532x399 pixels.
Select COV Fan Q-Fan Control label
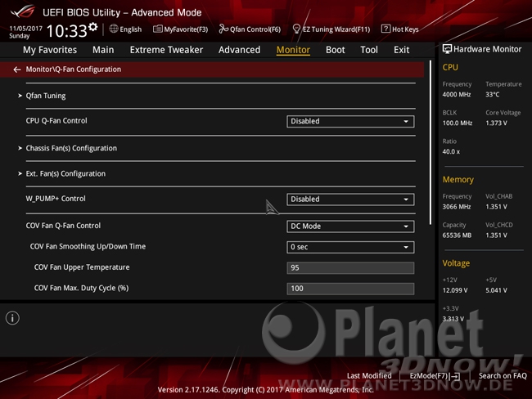pyautogui.click(x=63, y=226)
